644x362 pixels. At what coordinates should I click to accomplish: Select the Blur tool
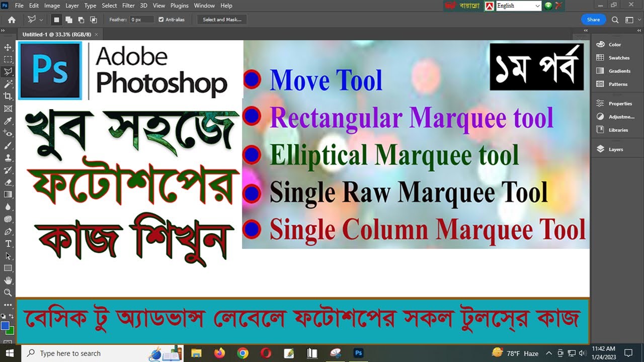tap(8, 207)
